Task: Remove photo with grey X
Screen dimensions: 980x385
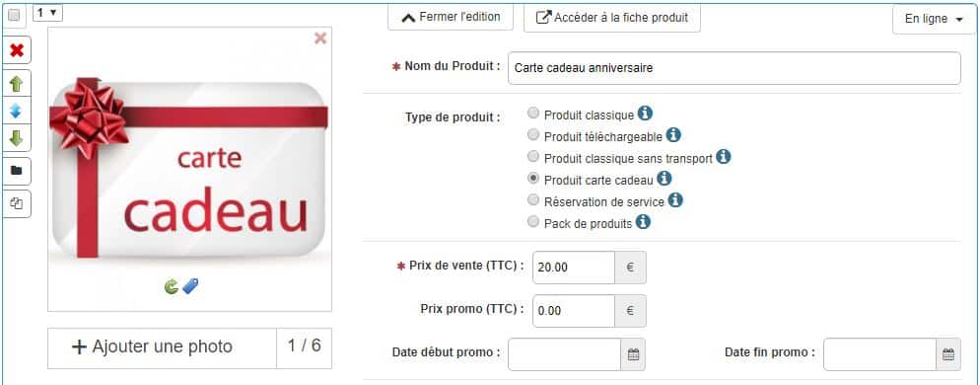Action: (320, 38)
